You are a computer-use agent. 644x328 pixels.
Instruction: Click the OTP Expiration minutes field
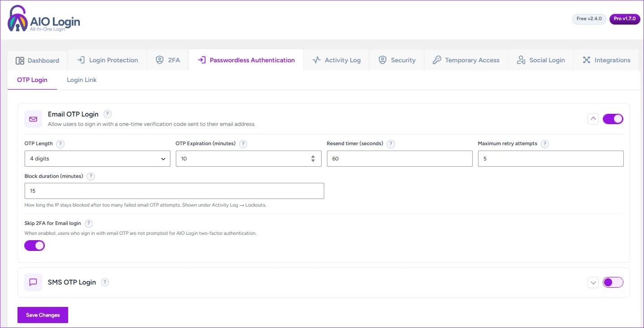pyautogui.click(x=248, y=159)
